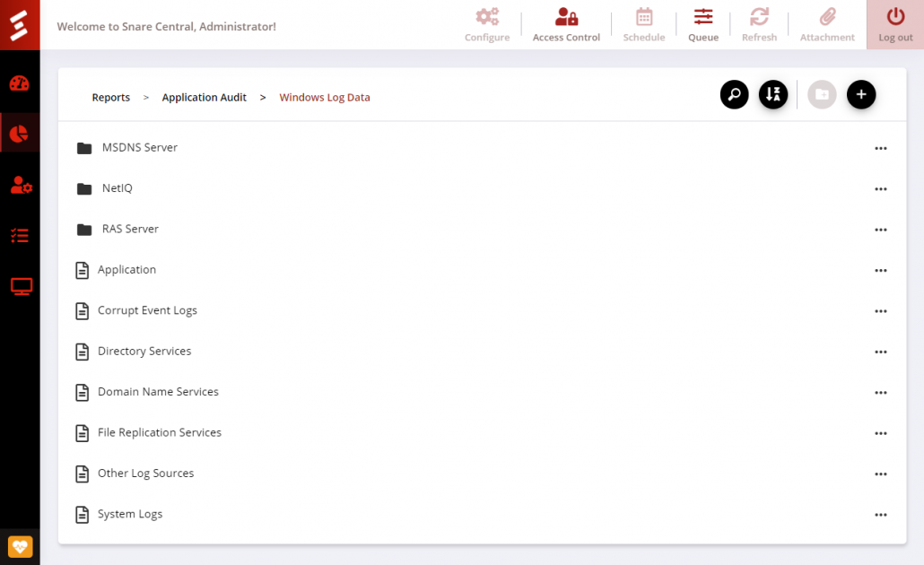Click the File Replication Services document icon
The image size is (924, 565).
click(82, 432)
